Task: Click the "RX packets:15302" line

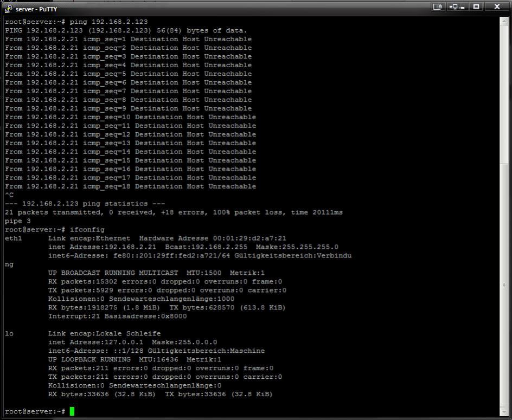Action: [x=165, y=282]
